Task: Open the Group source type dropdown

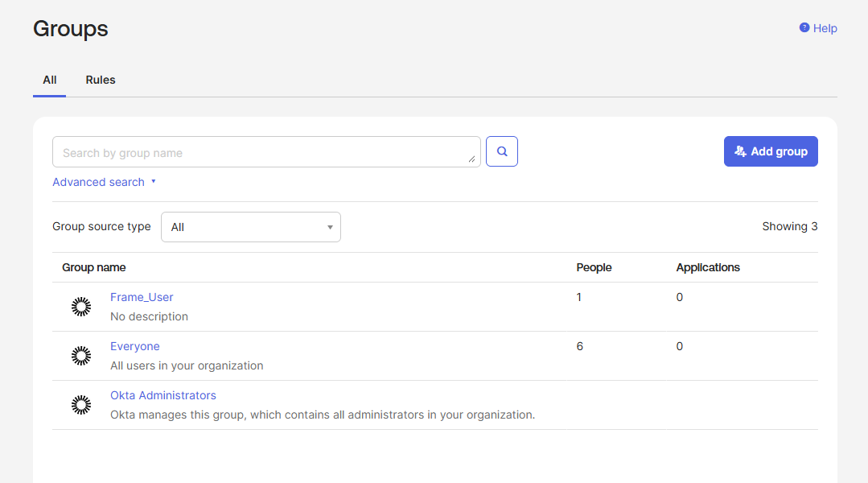Action: [x=251, y=227]
